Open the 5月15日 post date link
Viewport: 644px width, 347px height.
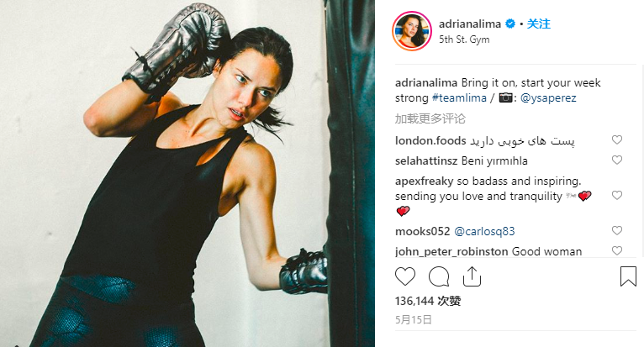414,319
